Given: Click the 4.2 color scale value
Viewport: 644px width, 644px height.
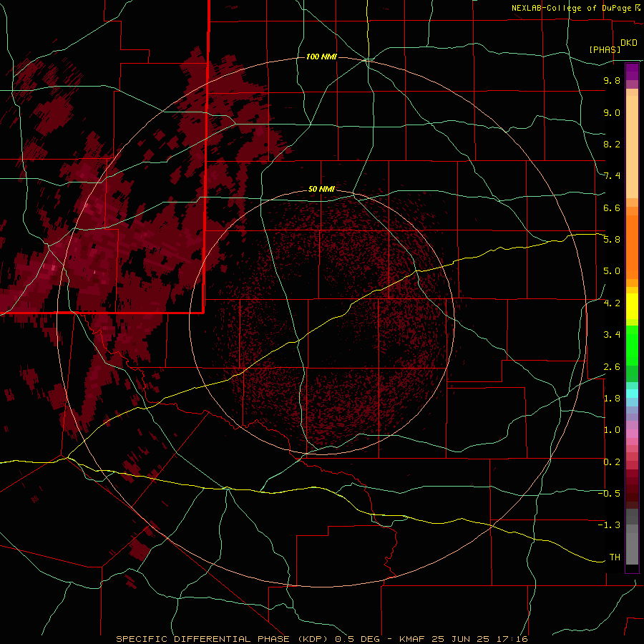Looking at the screenshot, I should [x=612, y=303].
